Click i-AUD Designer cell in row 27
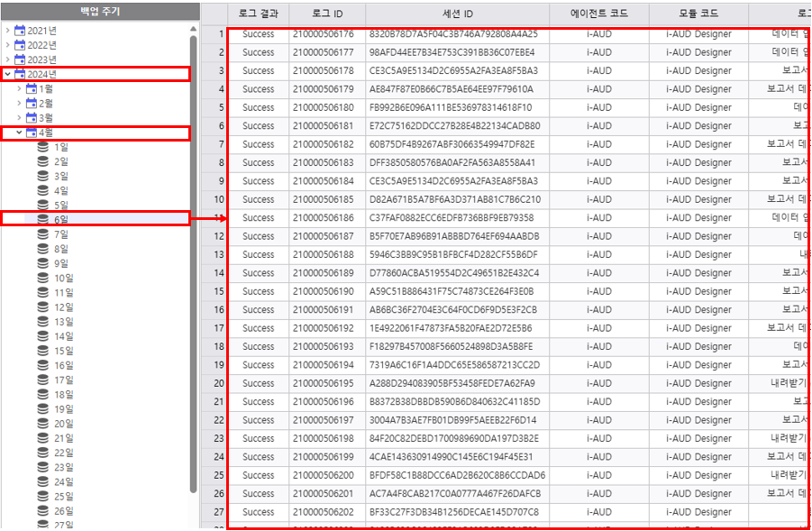The height and width of the screenshot is (531, 812). 698,512
